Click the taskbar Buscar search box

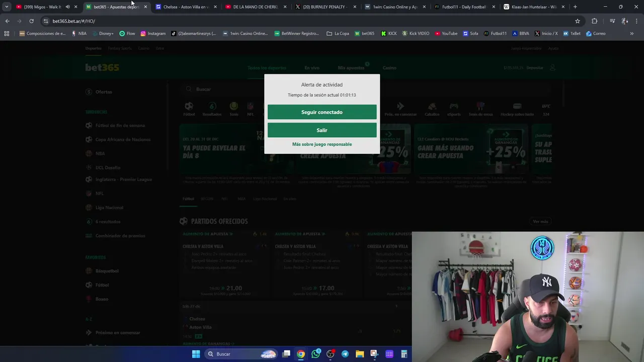(242, 354)
